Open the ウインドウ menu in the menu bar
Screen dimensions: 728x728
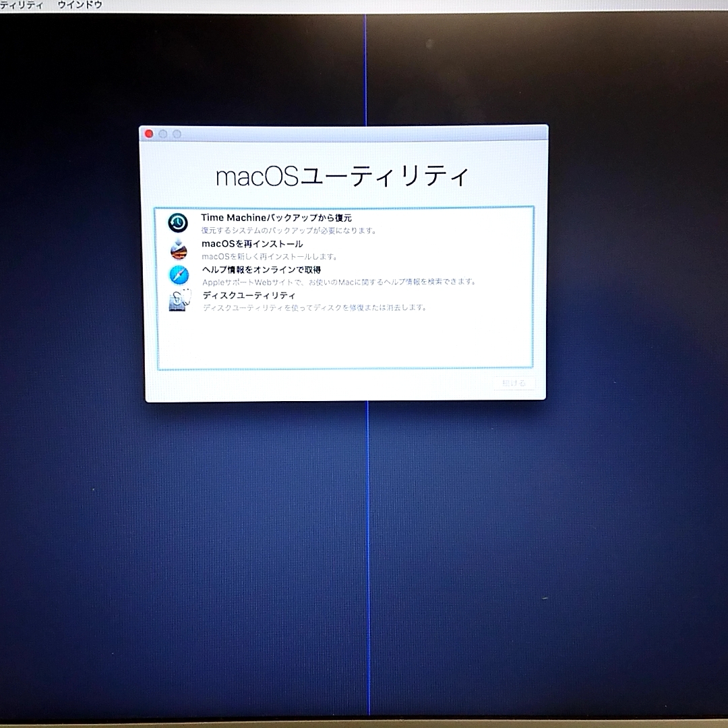[80, 5]
